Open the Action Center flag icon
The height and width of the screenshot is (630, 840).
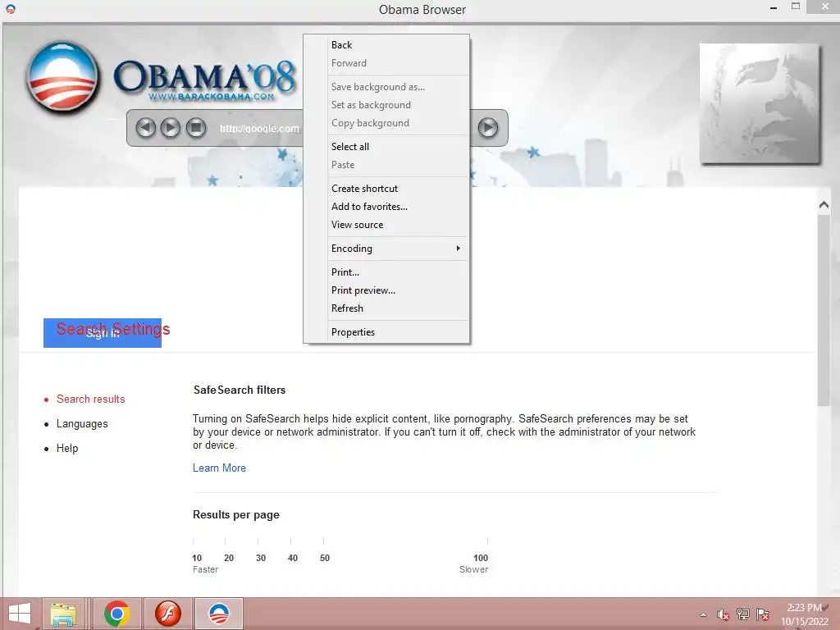[x=763, y=614]
